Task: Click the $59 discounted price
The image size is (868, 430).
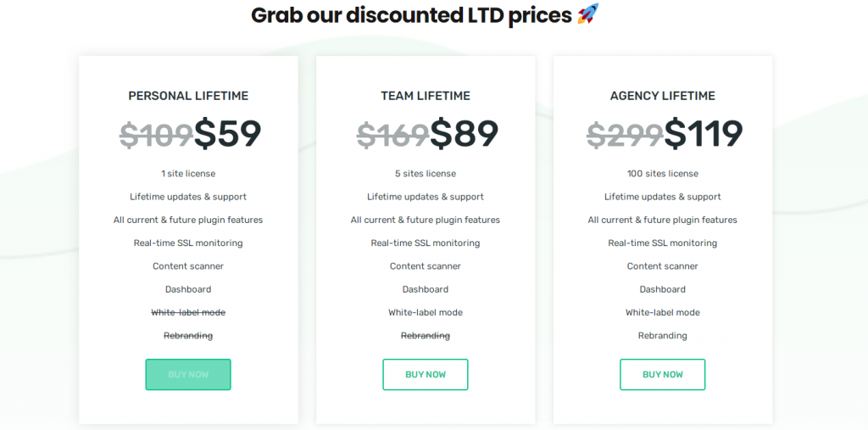Action: [228, 133]
